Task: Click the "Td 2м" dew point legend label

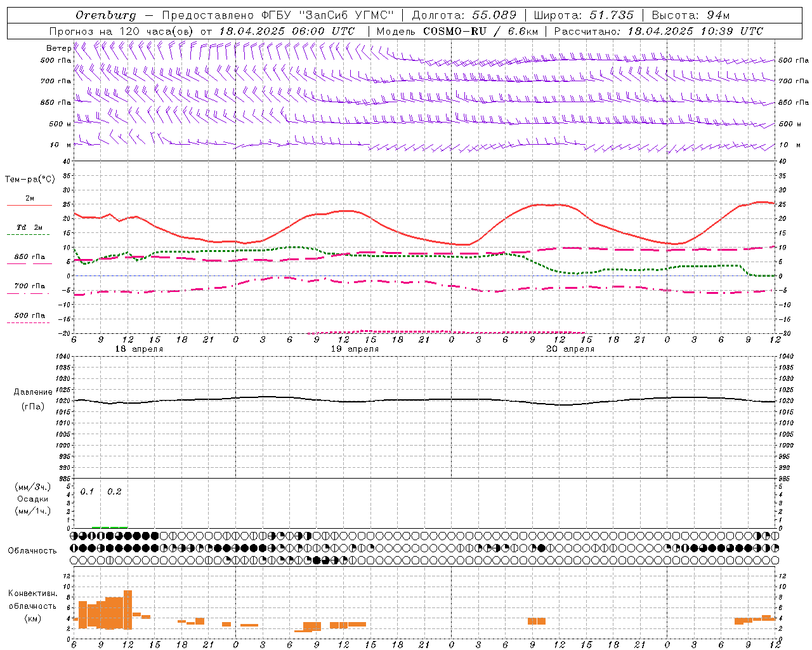Action: (x=29, y=227)
